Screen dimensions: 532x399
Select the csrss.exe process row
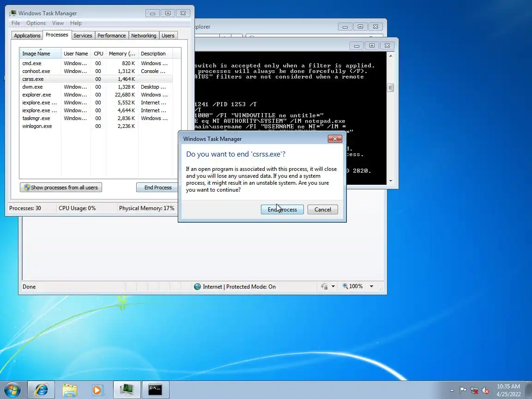(96, 79)
